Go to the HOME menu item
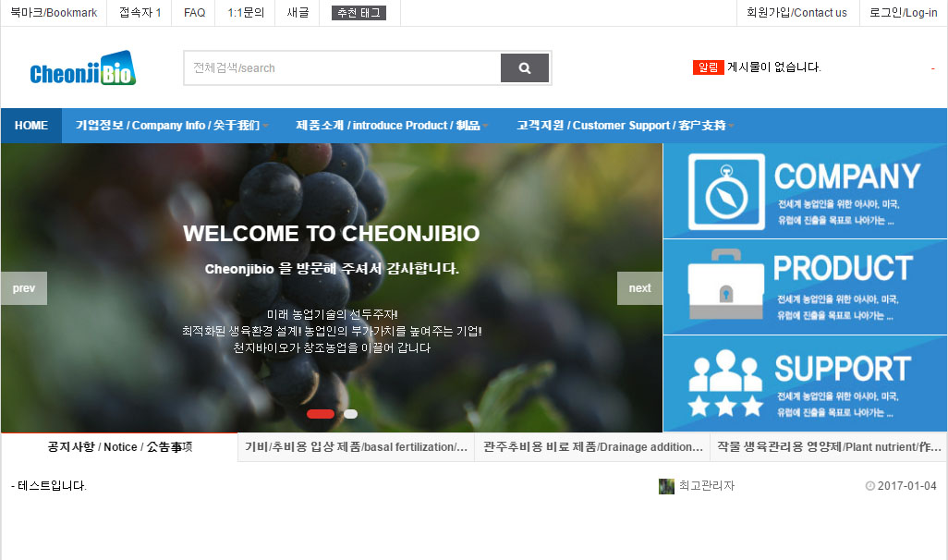The width and height of the screenshot is (948, 560). click(31, 126)
